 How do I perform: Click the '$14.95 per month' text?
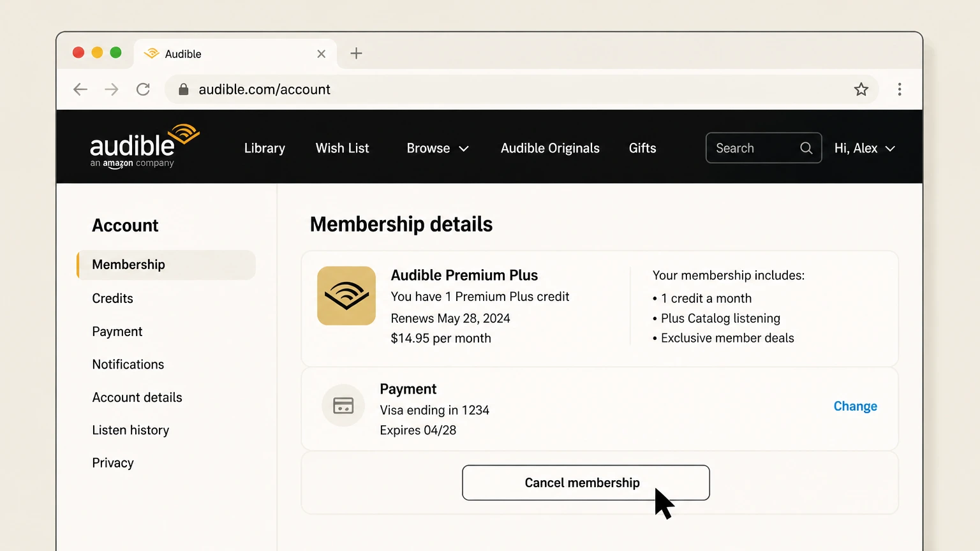click(x=441, y=338)
